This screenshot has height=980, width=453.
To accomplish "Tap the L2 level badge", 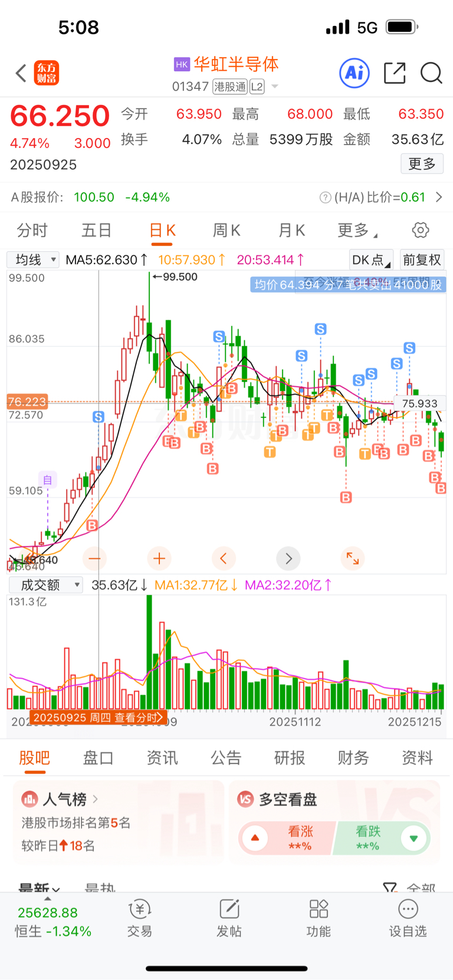I will pos(257,87).
